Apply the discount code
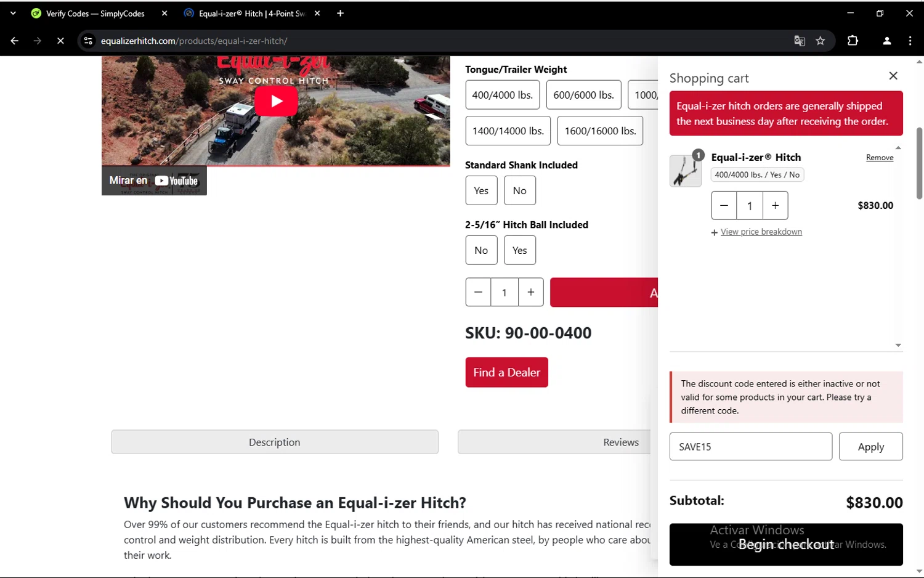Viewport: 924px width, 578px height. point(870,446)
